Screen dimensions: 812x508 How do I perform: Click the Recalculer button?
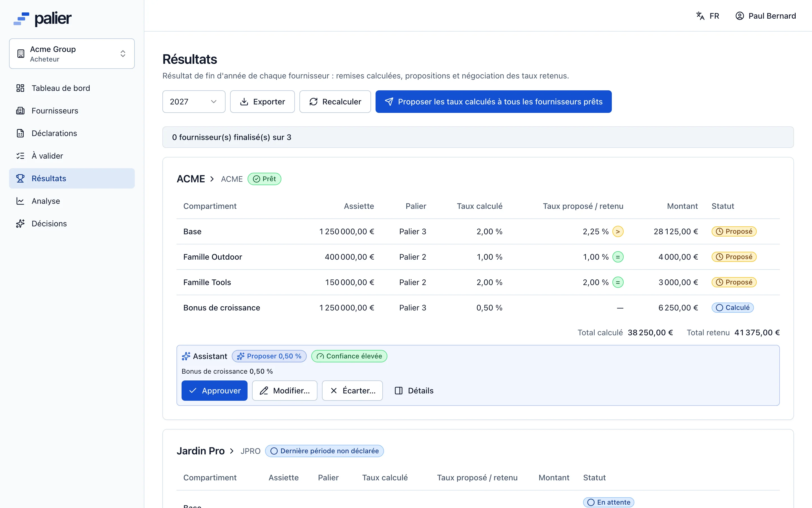(335, 102)
